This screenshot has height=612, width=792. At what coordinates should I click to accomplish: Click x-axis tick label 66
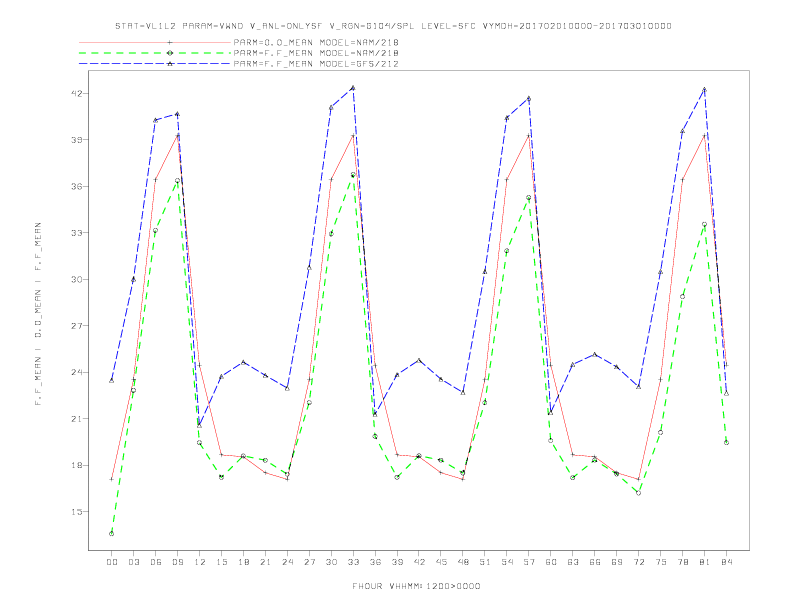(595, 562)
